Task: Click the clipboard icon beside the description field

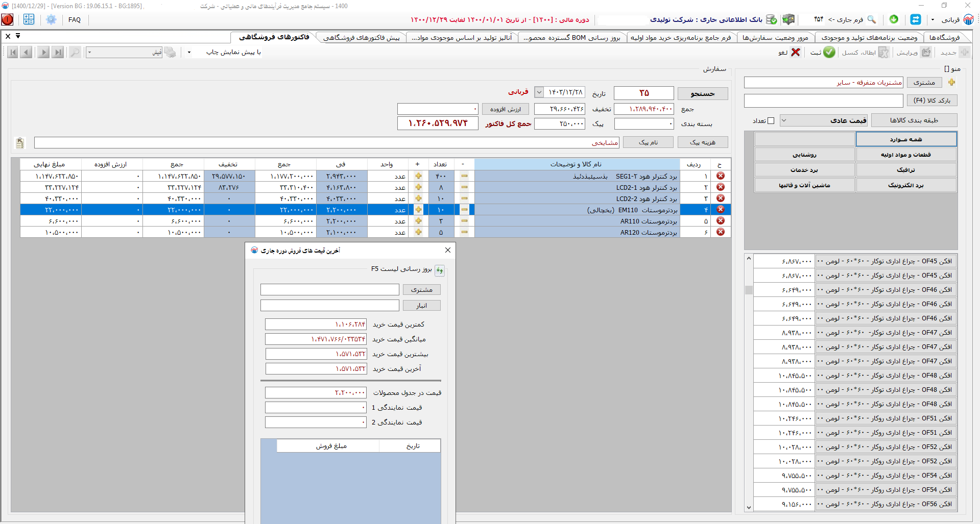Action: pyautogui.click(x=20, y=143)
